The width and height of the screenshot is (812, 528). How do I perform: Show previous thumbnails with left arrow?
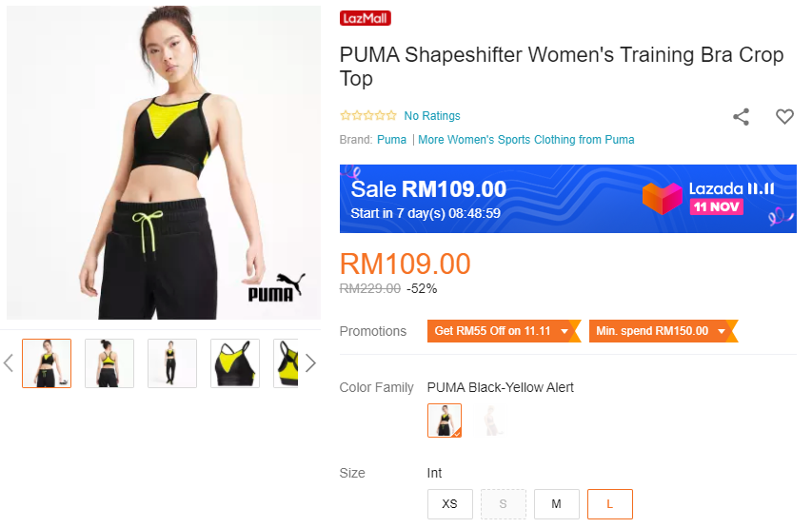[x=9, y=362]
